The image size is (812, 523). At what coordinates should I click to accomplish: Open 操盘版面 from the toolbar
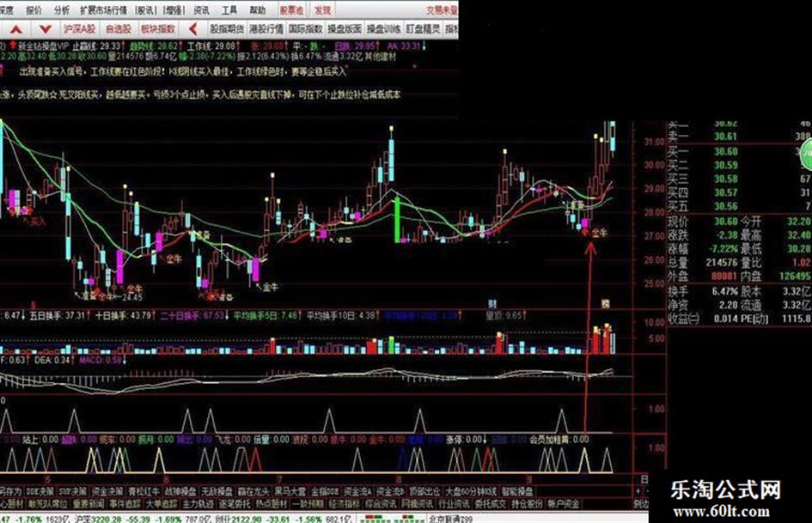(x=345, y=29)
